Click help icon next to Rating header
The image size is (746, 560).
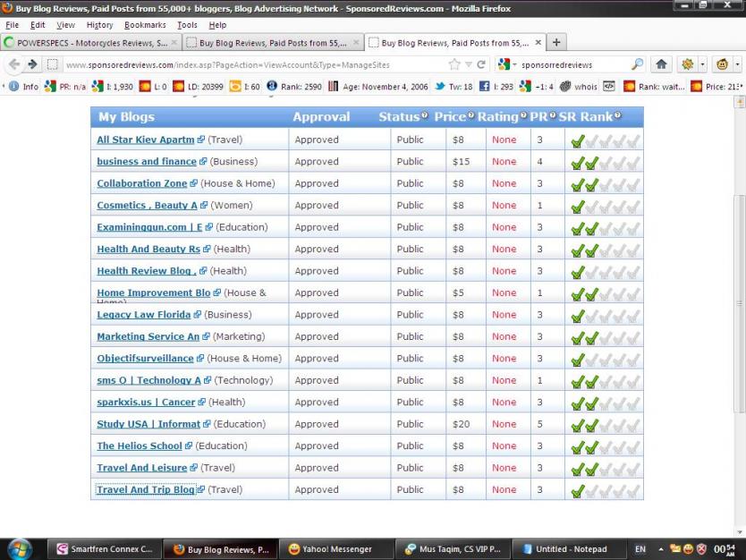click(523, 115)
